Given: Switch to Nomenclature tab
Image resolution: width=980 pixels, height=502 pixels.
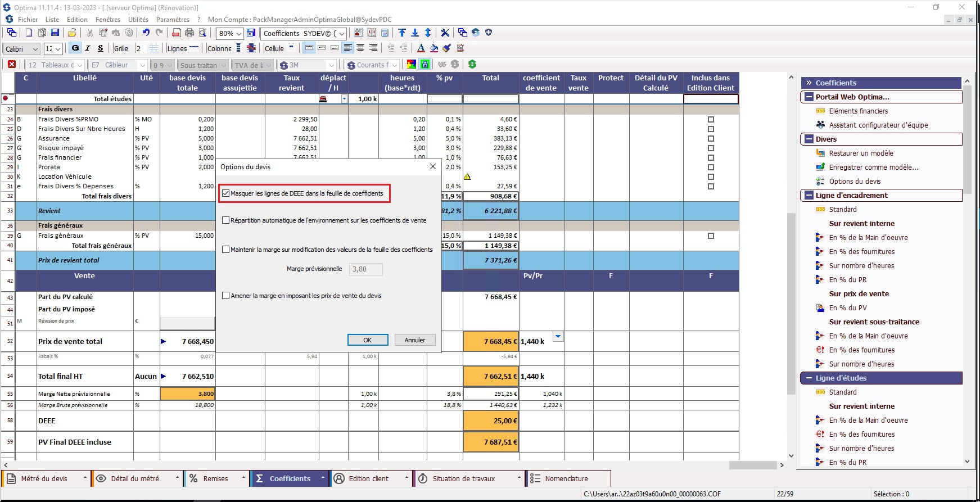Looking at the screenshot, I should (568, 478).
